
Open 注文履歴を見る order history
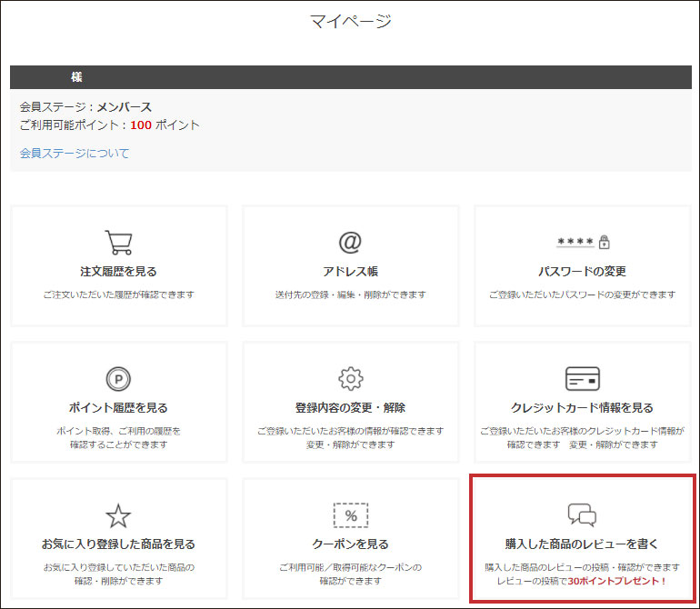tap(118, 271)
